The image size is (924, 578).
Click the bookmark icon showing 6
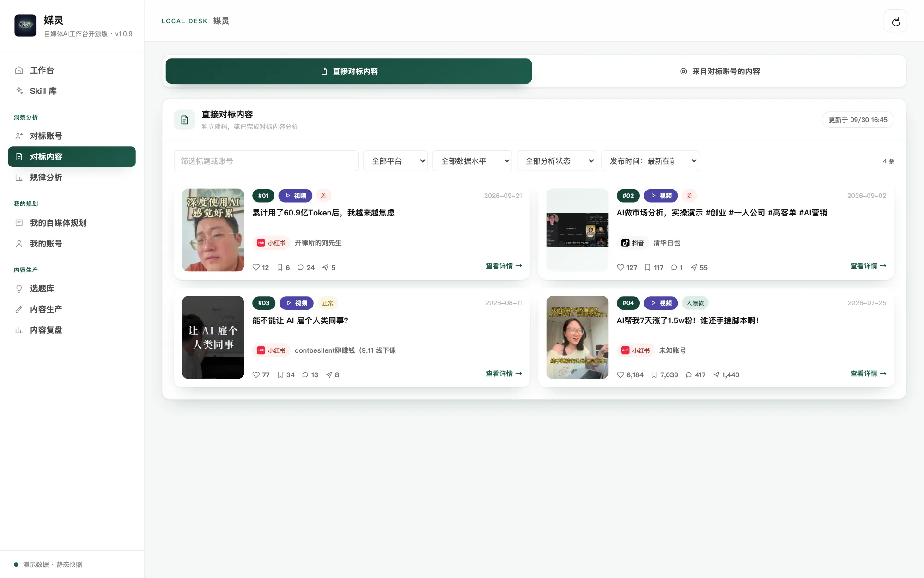point(280,267)
